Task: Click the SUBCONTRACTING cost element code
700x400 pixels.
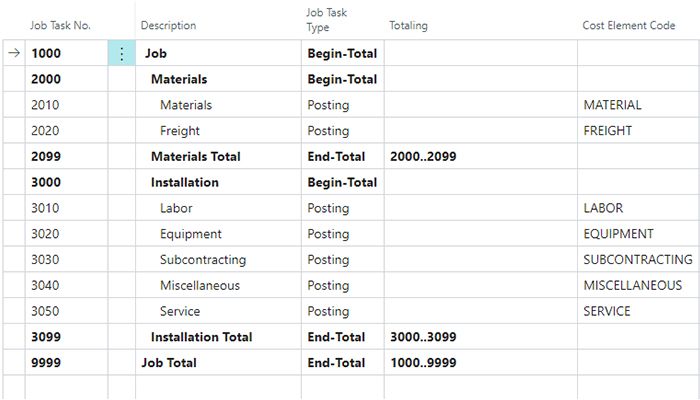Action: click(x=638, y=260)
